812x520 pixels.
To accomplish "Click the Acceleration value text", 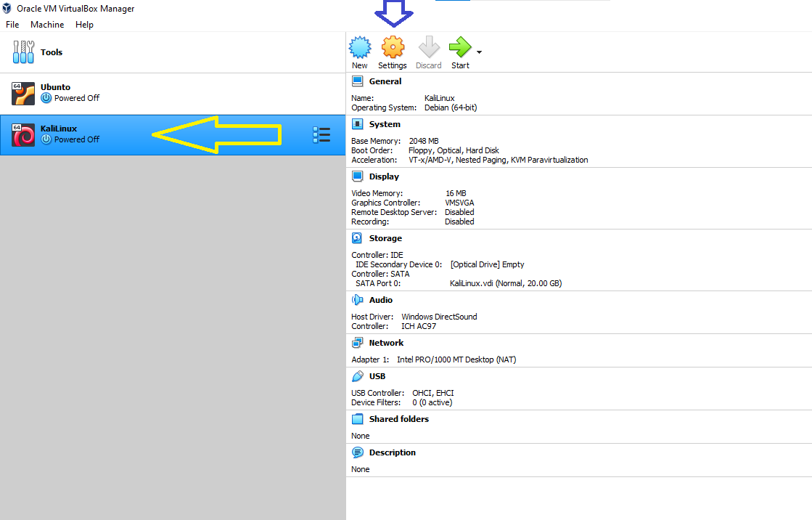I will [x=499, y=161].
